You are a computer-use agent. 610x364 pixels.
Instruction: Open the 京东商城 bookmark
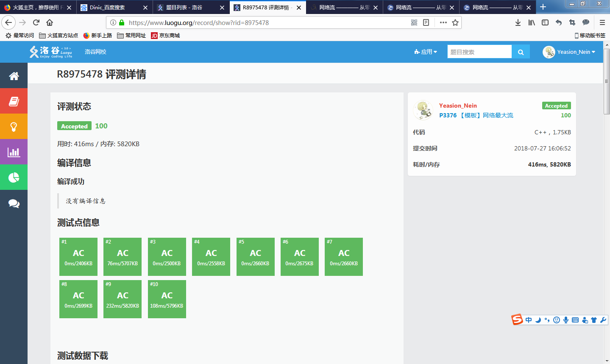165,36
